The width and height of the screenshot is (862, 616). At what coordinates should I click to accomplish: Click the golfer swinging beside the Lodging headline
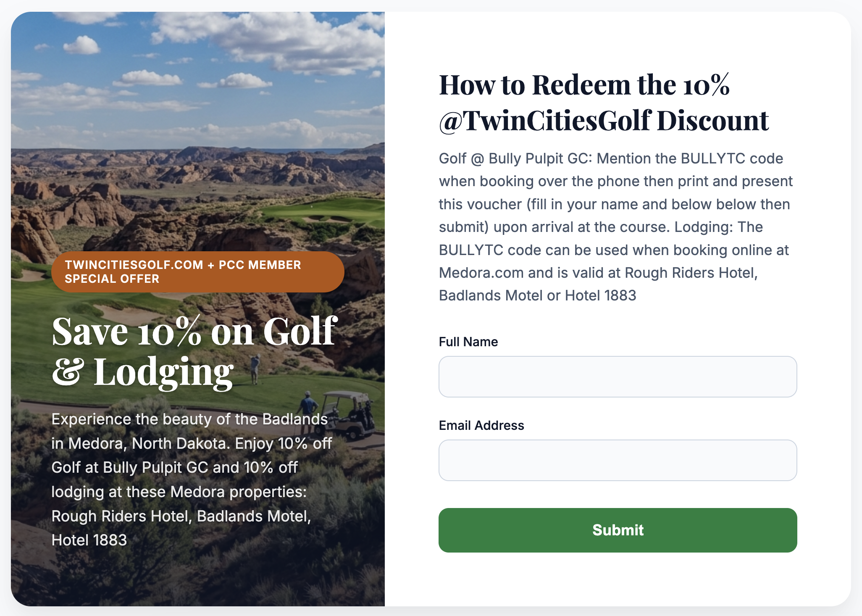point(255,369)
